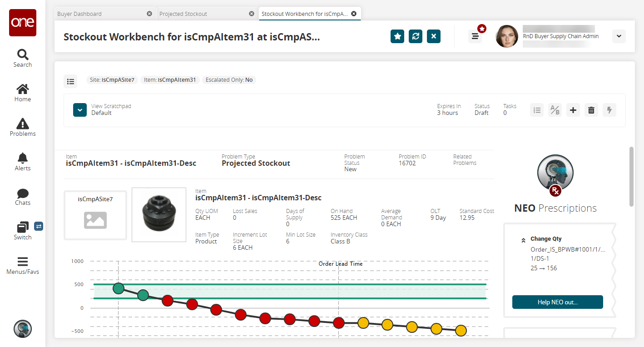The width and height of the screenshot is (644, 347).
Task: Click the last yellow point on the chart
Action: click(x=461, y=331)
